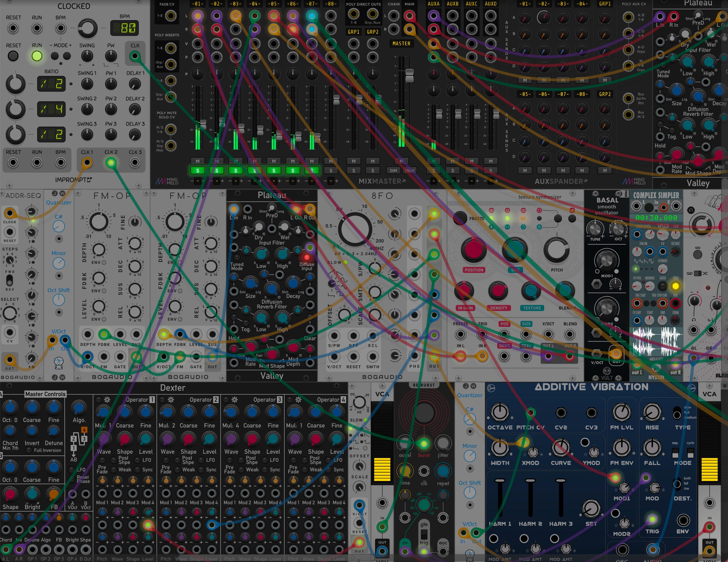The image size is (728, 562).
Task: Open Dexter Operator 2 settings gear
Action: point(171,399)
